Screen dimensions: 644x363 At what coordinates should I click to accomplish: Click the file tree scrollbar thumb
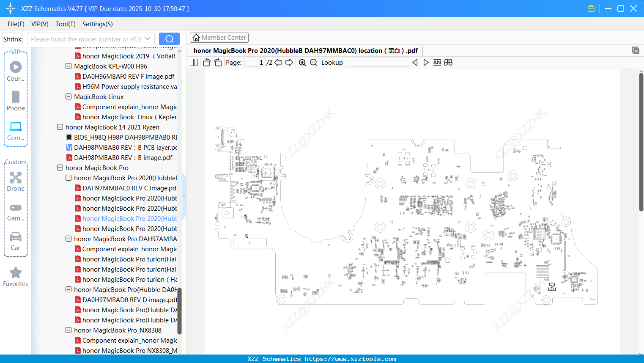[179, 311]
